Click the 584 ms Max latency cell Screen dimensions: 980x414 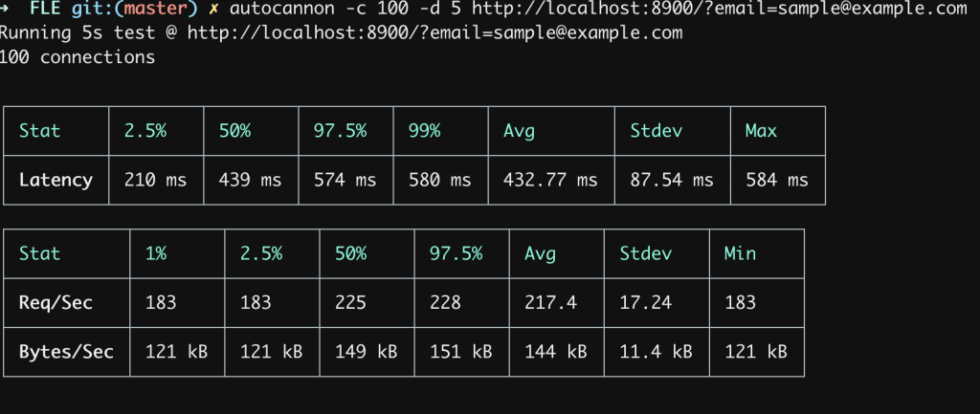pyautogui.click(x=777, y=181)
